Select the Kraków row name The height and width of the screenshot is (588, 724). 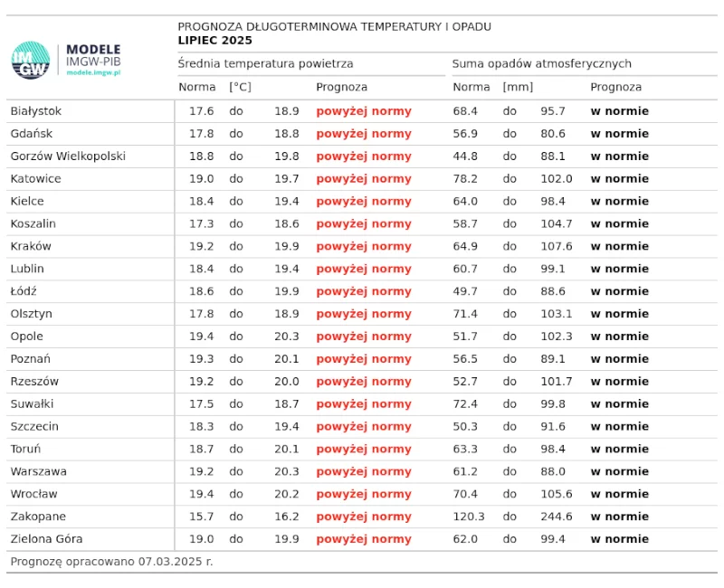tap(31, 246)
